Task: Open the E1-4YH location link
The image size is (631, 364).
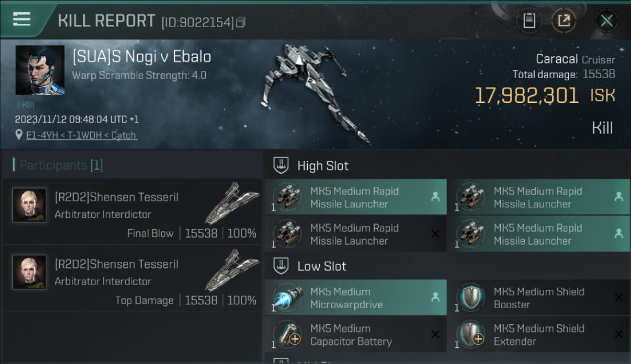Action: [81, 135]
